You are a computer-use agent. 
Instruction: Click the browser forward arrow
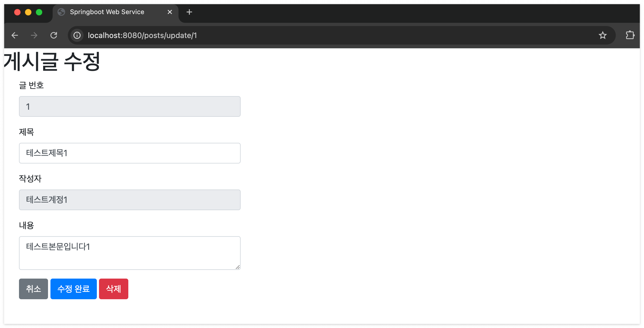(34, 35)
